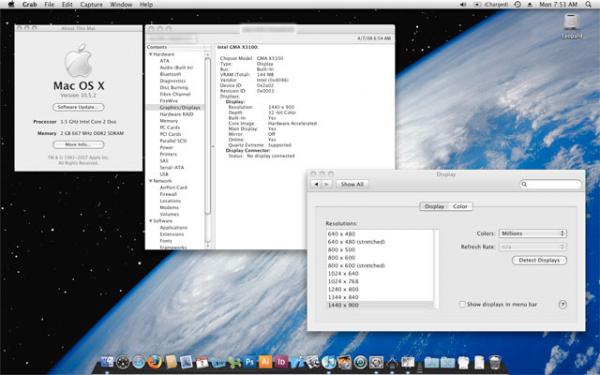This screenshot has height=375, width=600.
Task: Launch Illustrator (Ai) from the Dock
Action: [x=265, y=362]
